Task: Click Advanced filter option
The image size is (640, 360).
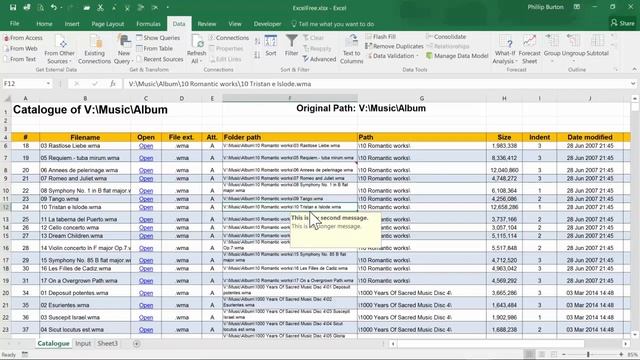Action: (319, 59)
